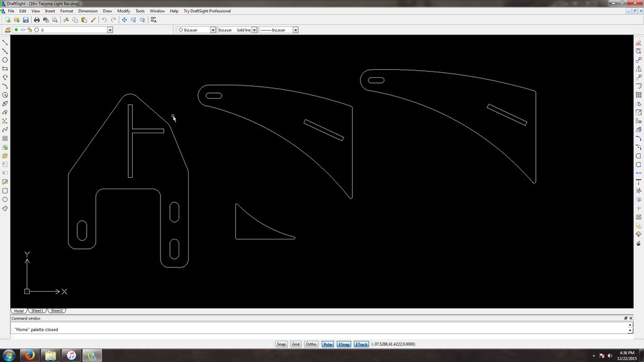Click the cursor coordinates readout

[394, 344]
